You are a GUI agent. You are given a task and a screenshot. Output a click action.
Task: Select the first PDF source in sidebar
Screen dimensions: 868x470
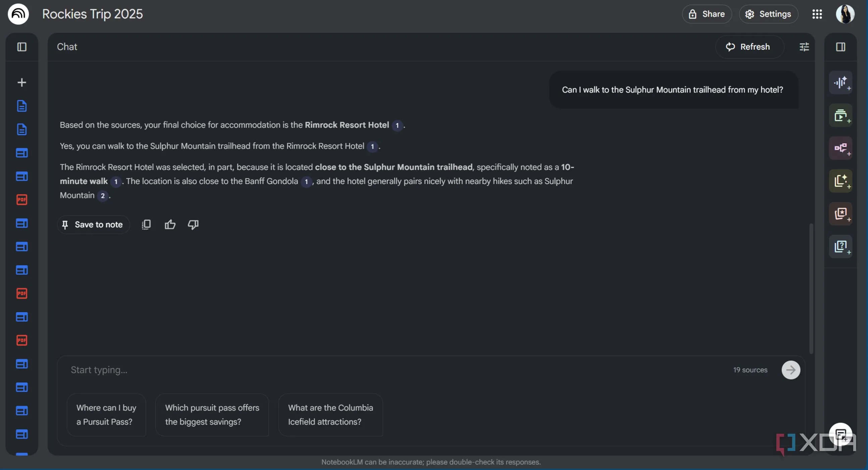tap(22, 200)
